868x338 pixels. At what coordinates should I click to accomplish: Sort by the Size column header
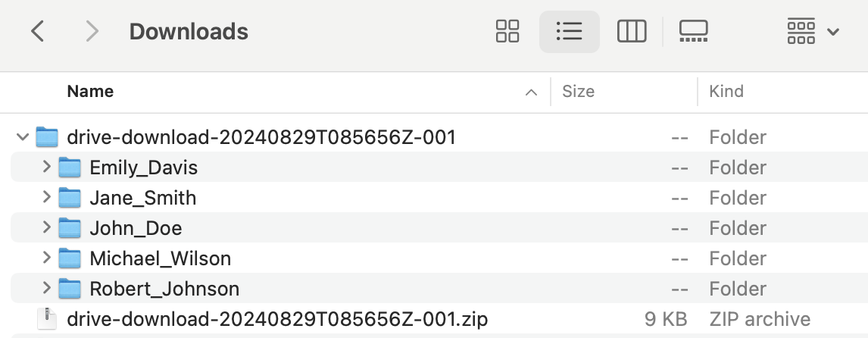point(578,92)
